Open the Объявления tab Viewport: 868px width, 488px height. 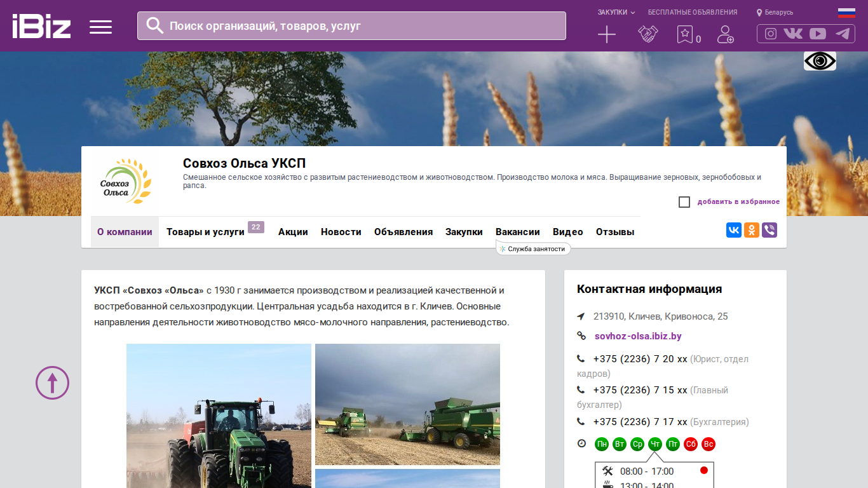(x=403, y=232)
